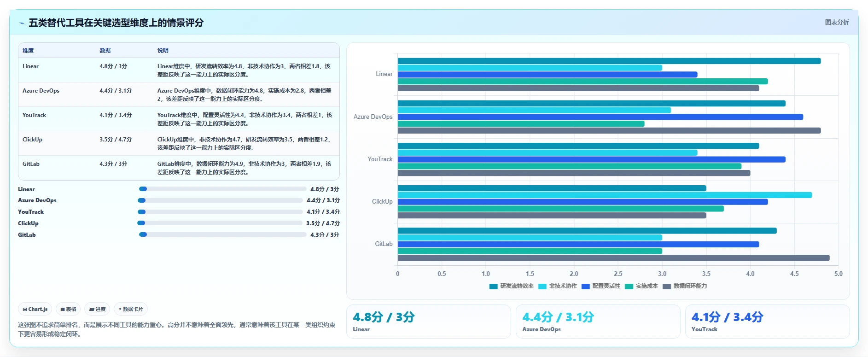The image size is (868, 357).
Task: Click the Azure DevOps维度中 description in the table
Action: pos(245,94)
